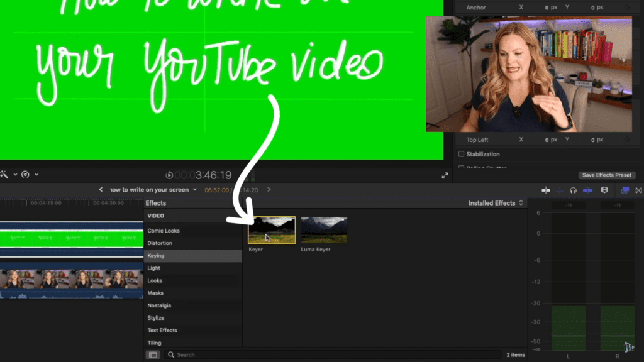Select the Masks effects category
The image size is (644, 362).
(x=193, y=293)
